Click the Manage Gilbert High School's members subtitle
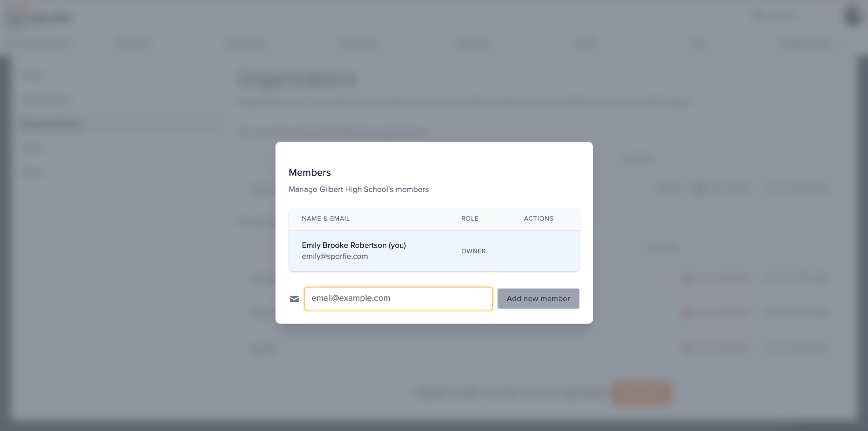 359,189
